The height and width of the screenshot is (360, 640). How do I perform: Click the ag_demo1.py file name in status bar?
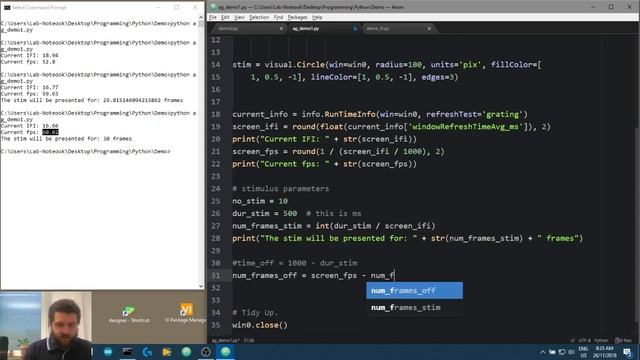click(x=225, y=340)
